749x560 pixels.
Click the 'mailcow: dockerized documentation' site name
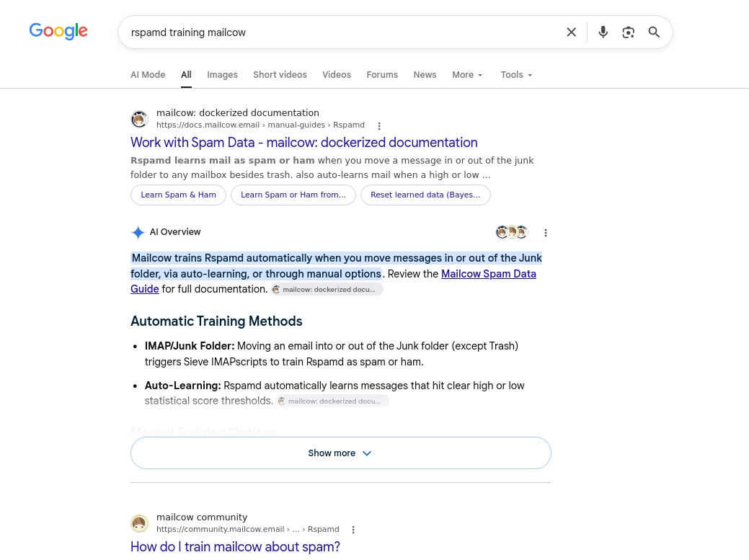click(237, 112)
